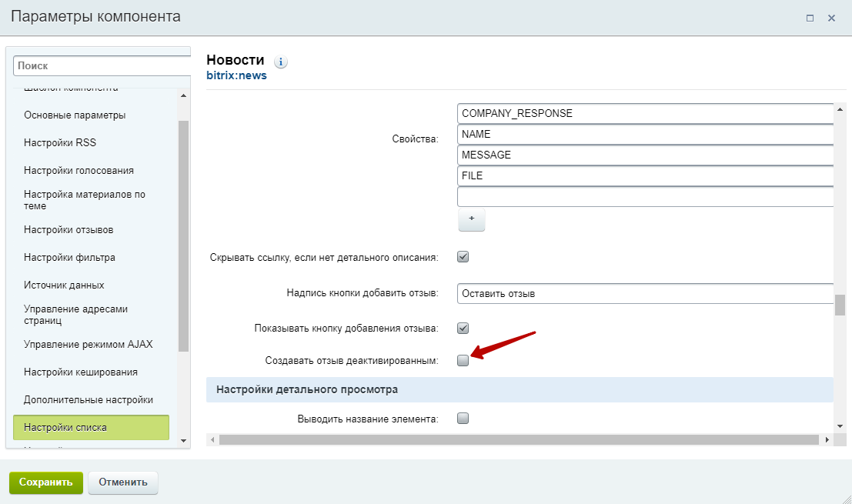Close the Параметры компонента dialog
Viewport: 852px width, 504px height.
pos(831,18)
